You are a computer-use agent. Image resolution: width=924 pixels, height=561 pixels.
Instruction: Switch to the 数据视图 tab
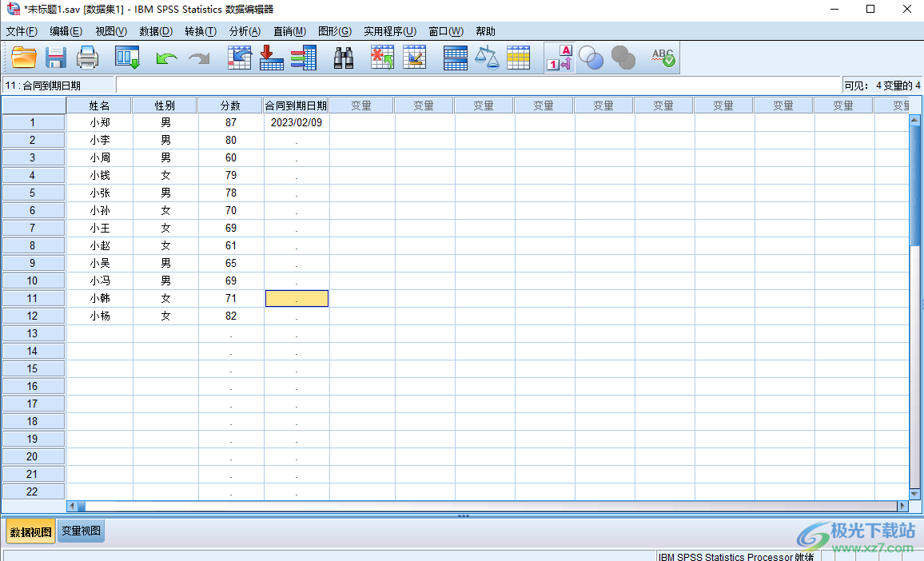click(30, 531)
